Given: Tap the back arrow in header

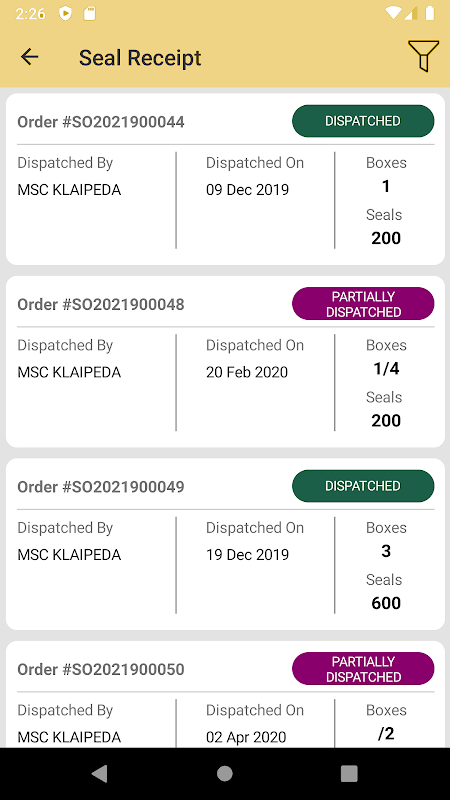Looking at the screenshot, I should 30,57.
